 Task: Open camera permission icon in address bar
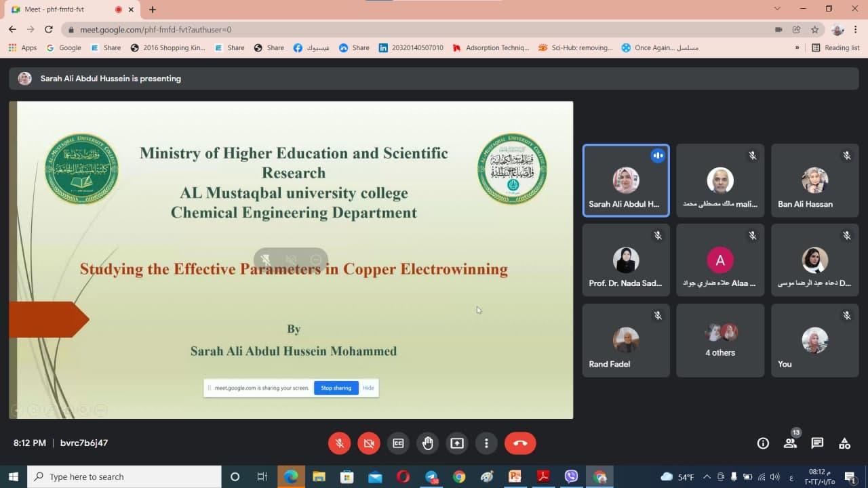coord(778,30)
